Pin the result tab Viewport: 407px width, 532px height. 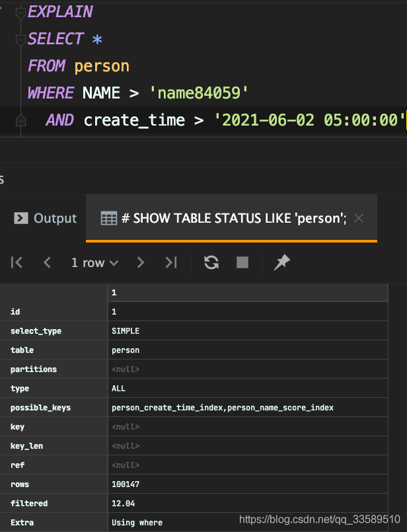pos(282,262)
